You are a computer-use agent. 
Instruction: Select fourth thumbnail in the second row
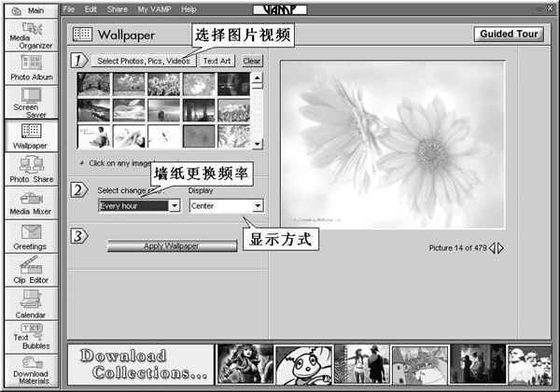click(x=199, y=110)
